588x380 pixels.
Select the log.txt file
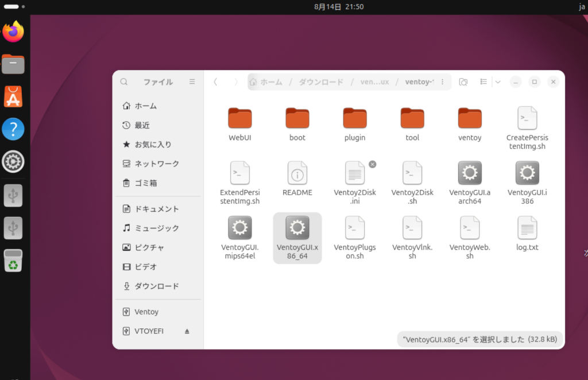pos(527,234)
